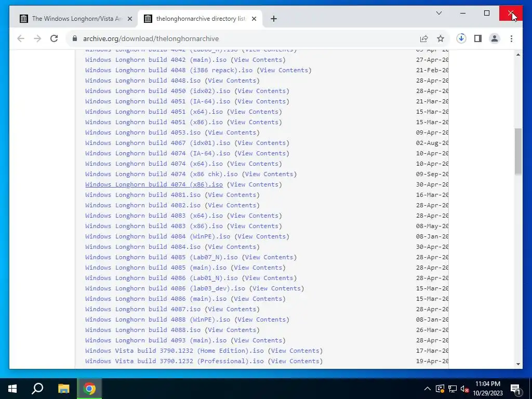Show hidden system tray icons
Viewport: 532px width, 399px height.
tap(428, 389)
